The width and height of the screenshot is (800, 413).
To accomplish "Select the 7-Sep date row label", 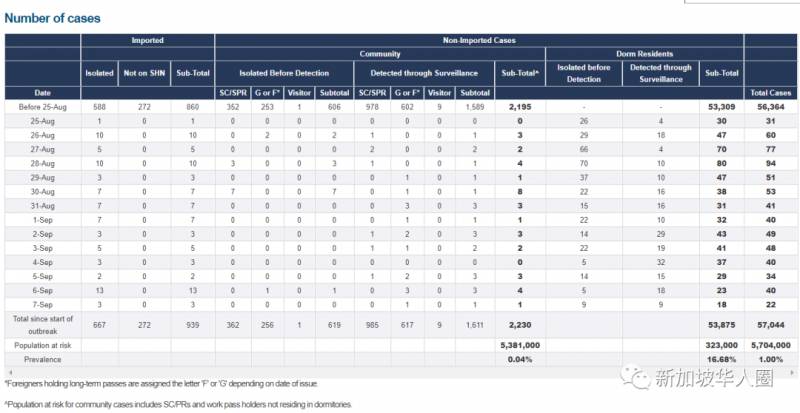I will pos(42,302).
